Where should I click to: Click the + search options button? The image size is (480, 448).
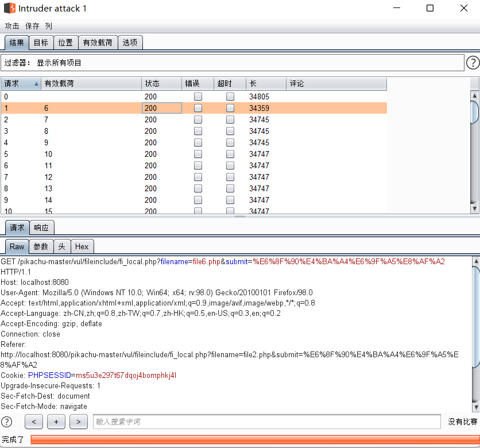56,422
